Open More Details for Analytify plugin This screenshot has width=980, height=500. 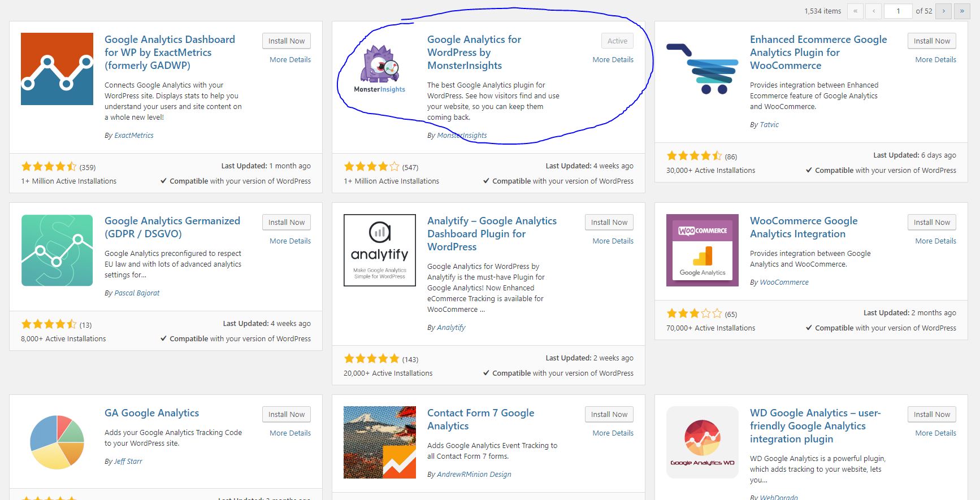pyautogui.click(x=613, y=241)
